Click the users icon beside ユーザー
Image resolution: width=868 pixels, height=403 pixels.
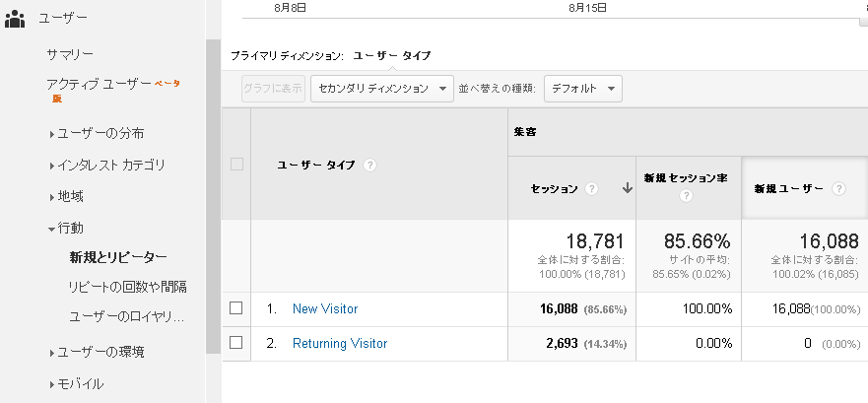click(15, 18)
